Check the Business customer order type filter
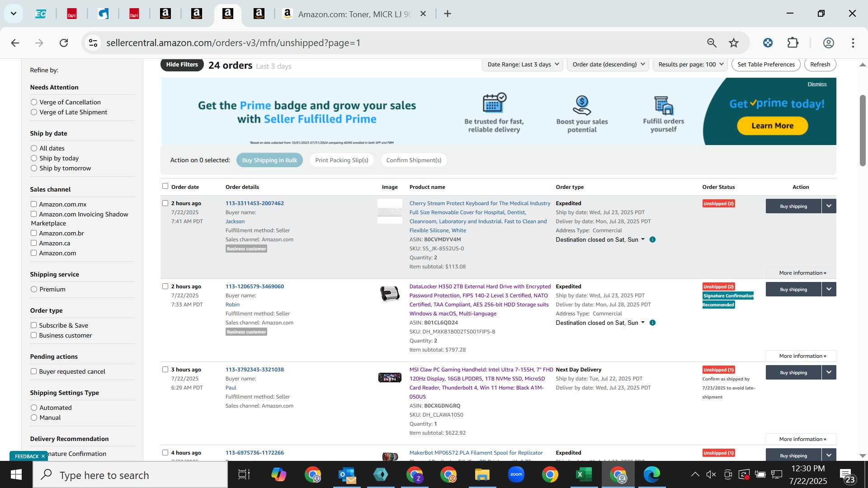Viewport: 868px width, 488px height. (x=33, y=335)
